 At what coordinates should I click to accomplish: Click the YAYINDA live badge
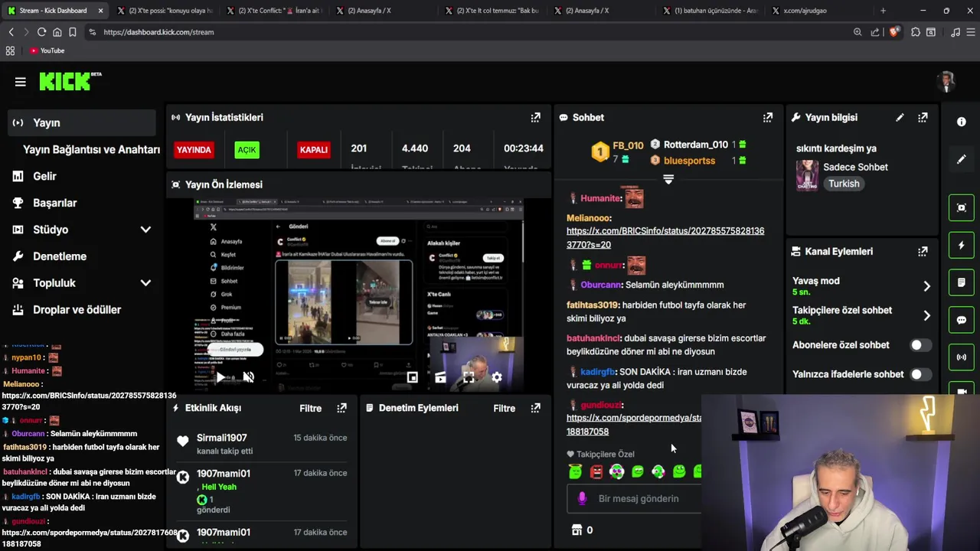click(x=194, y=149)
